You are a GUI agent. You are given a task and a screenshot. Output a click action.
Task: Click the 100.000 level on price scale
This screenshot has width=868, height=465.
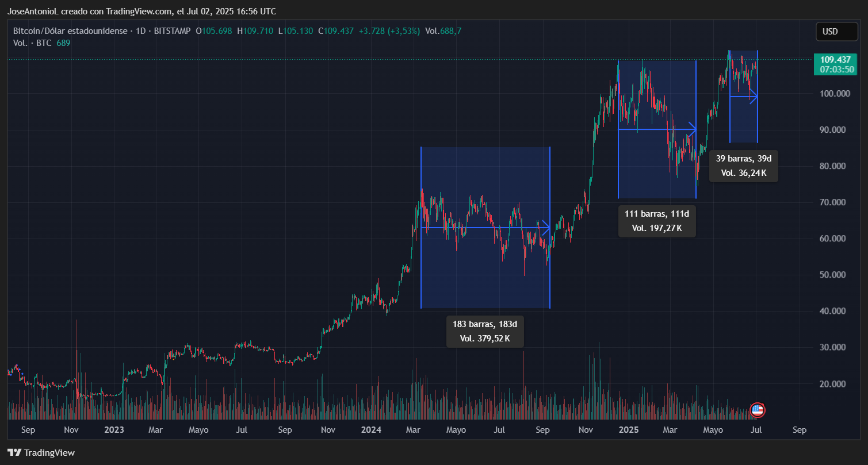[834, 93]
